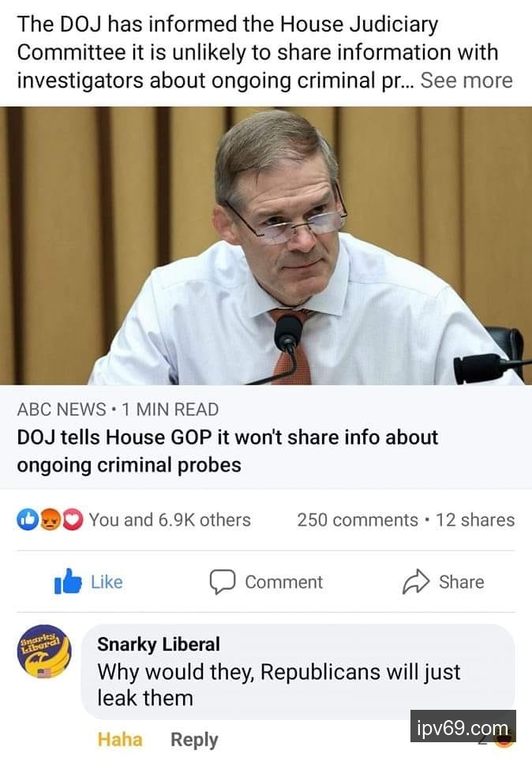Screen dimensions: 532x758
Task: Click the angry face reaction emoji
Action: (x=50, y=520)
